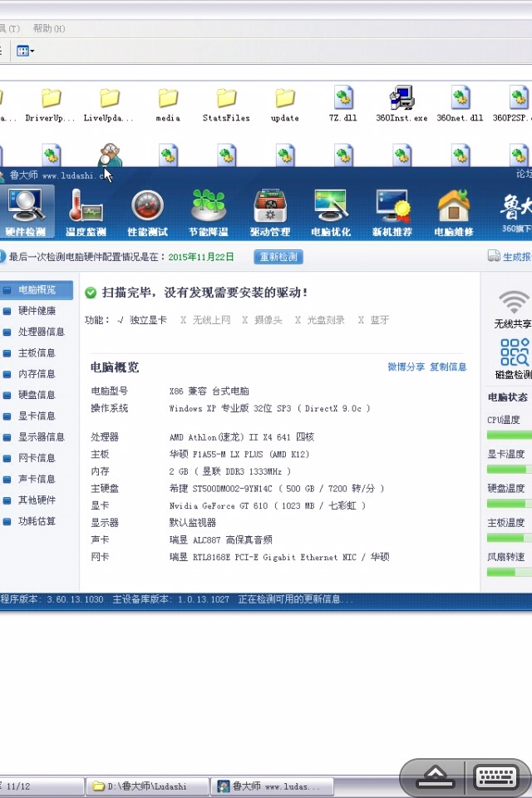The image size is (532, 798).
Task: Click the 风扇转速 progress bar
Action: point(509,573)
